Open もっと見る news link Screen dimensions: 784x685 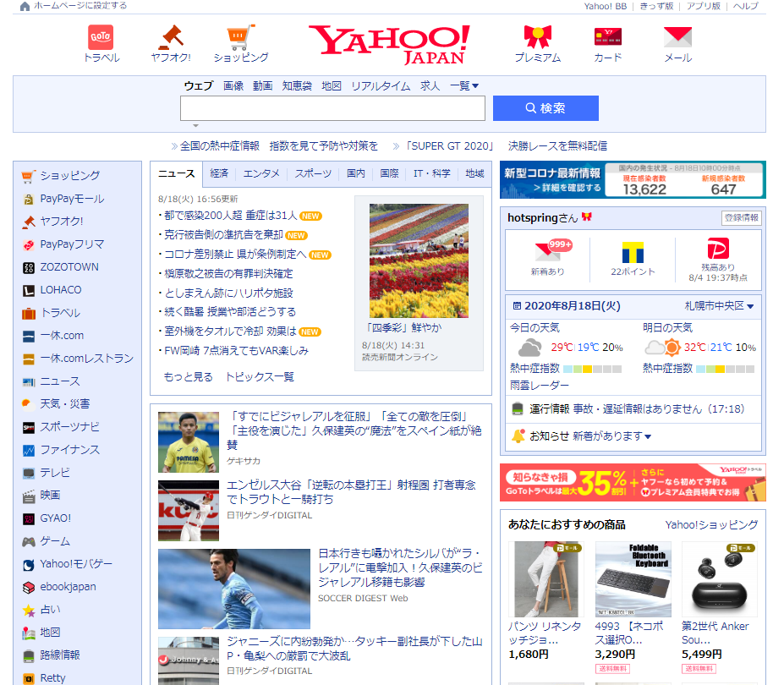(x=189, y=377)
